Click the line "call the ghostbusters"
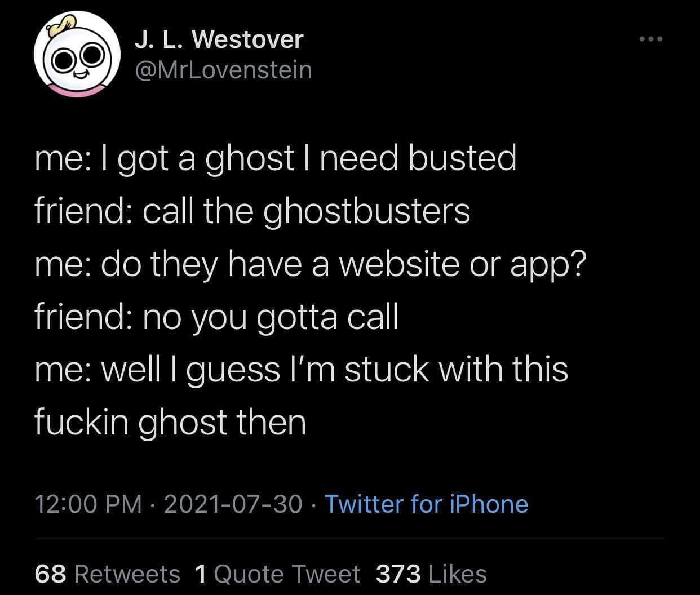Screen dimensions: 700x595 [x=306, y=211]
